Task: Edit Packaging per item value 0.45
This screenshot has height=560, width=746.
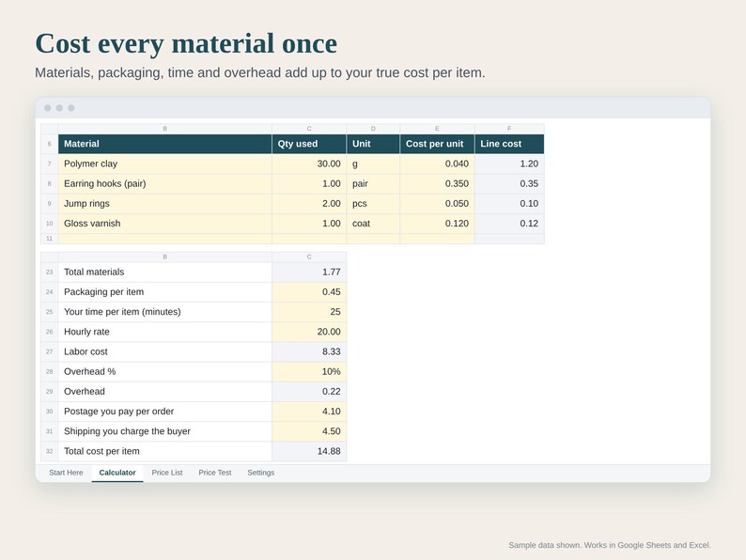Action: click(x=309, y=292)
